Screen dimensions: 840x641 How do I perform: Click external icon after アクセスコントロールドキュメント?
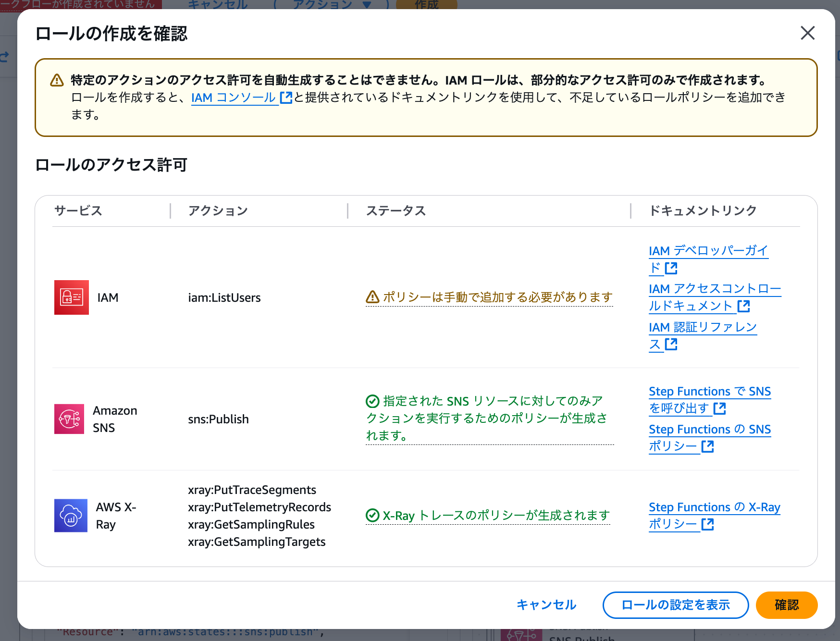pos(743,306)
